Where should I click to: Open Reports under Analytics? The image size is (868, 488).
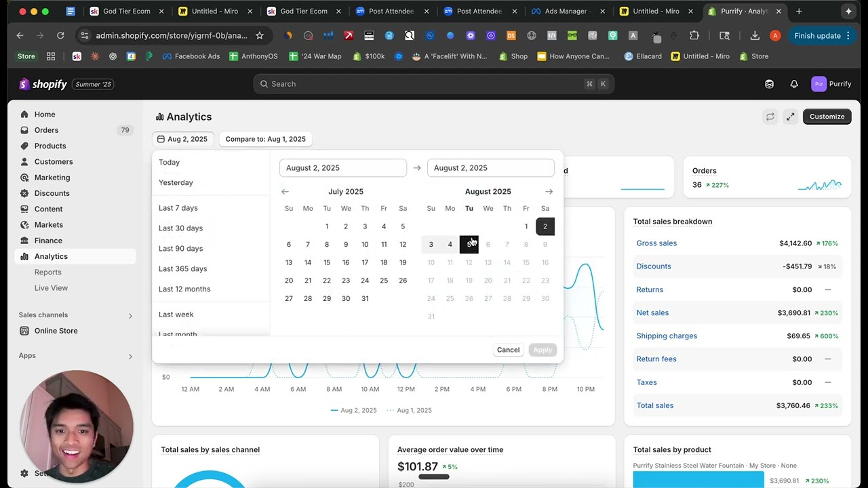[48, 272]
